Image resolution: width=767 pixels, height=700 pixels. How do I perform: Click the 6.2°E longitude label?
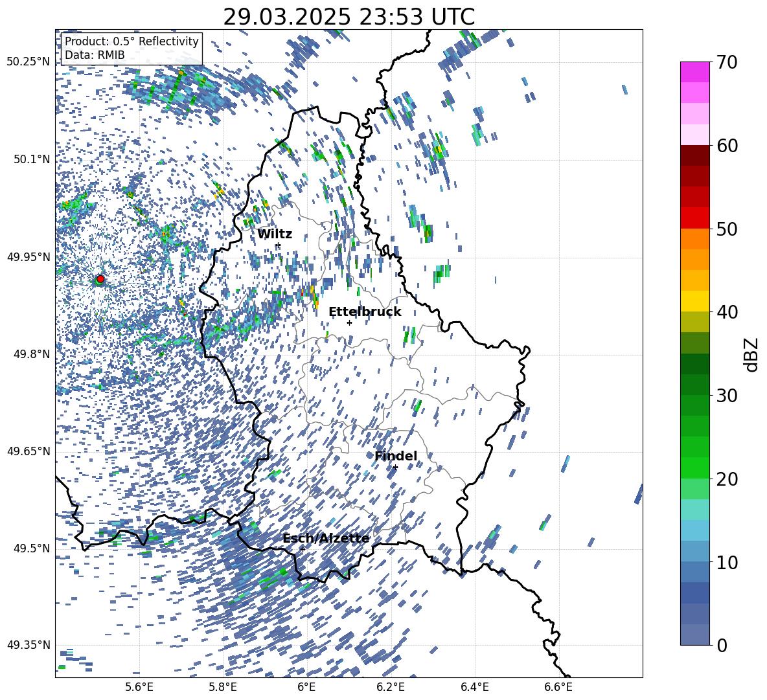[391, 687]
